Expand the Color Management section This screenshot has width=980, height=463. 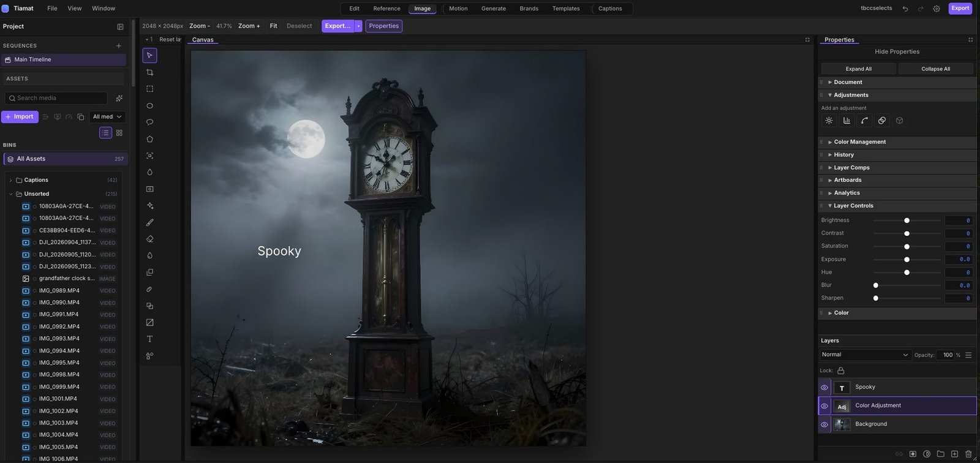(897, 142)
